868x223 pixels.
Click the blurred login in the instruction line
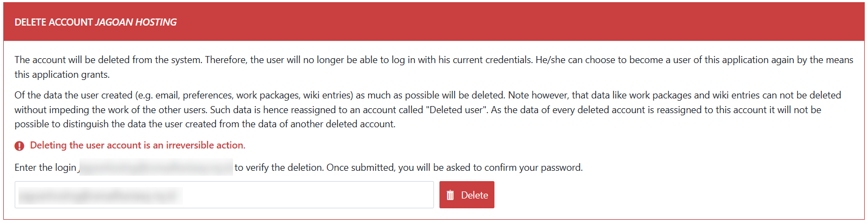pyautogui.click(x=156, y=168)
